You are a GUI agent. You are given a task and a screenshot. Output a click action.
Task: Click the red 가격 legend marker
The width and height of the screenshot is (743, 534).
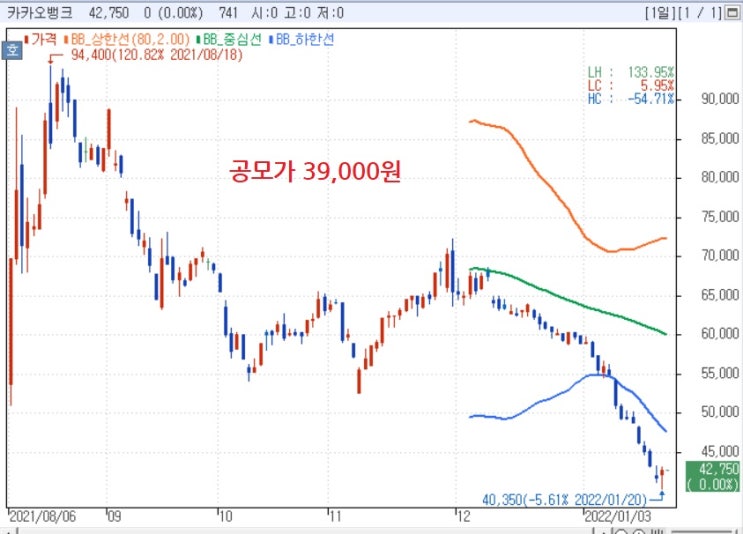point(27,39)
